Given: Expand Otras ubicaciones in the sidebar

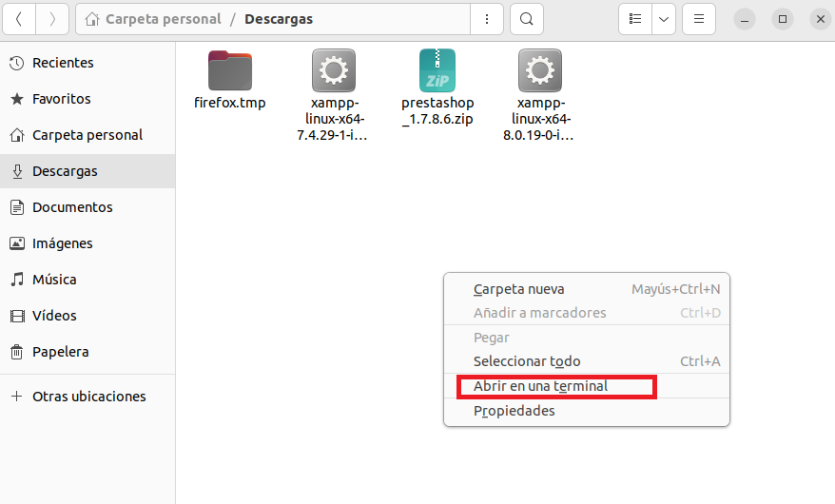Looking at the screenshot, I should click(x=88, y=397).
